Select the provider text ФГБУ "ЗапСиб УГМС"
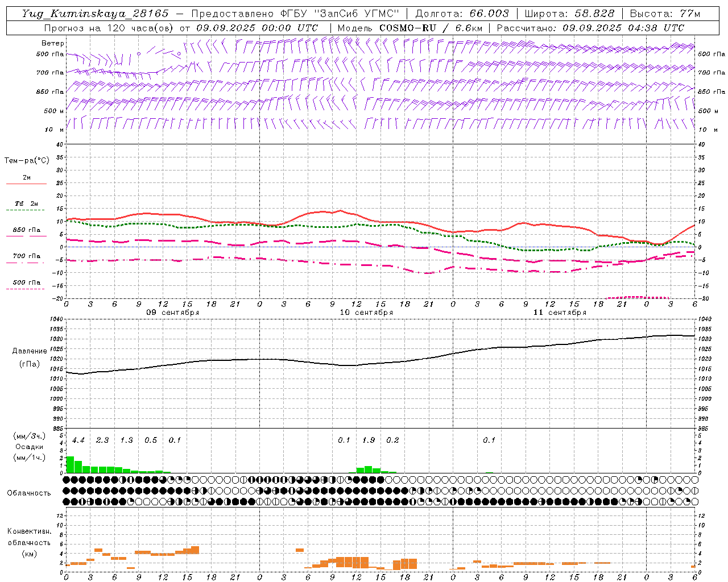 coord(340,14)
